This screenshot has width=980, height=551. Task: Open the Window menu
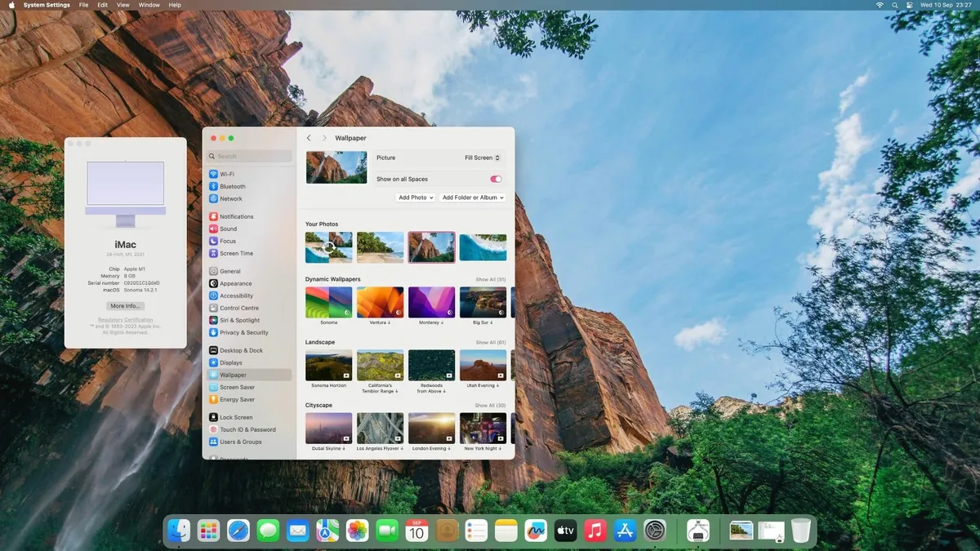coord(149,5)
